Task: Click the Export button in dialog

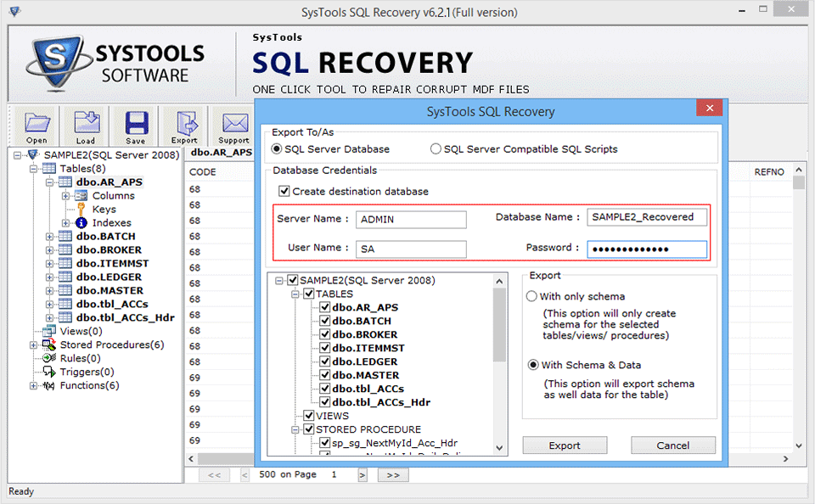Action: pos(565,445)
